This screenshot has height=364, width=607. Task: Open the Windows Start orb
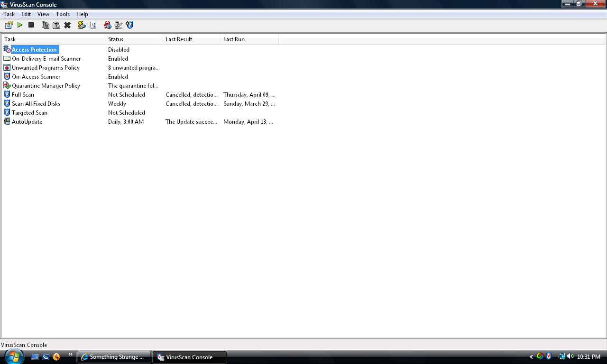pos(13,356)
